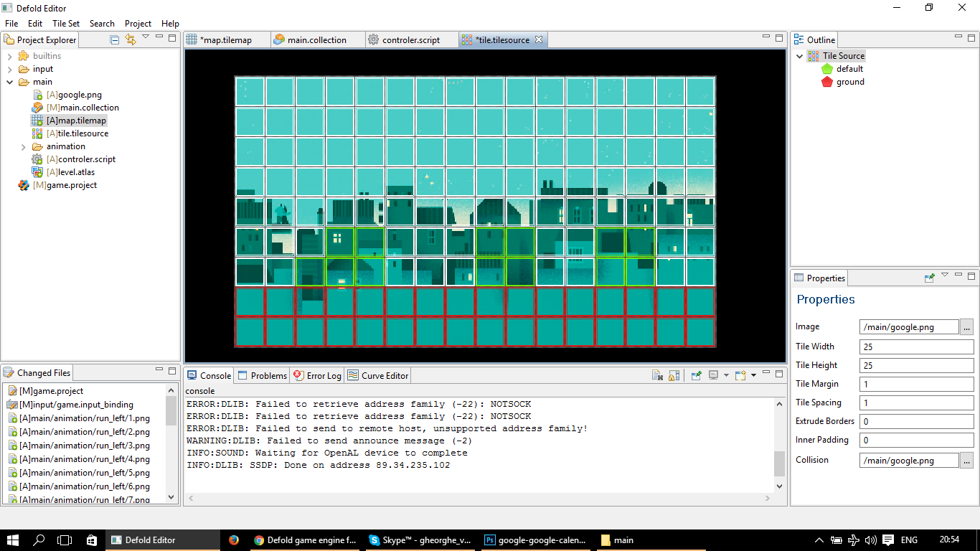The width and height of the screenshot is (980, 551).
Task: Browse for Image file button
Action: coord(966,326)
